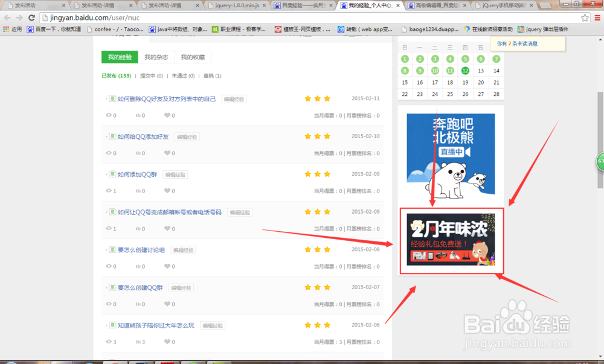Switch to the jquery-1.8.0.min.js tab
This screenshot has height=364, width=604.
click(x=236, y=5)
